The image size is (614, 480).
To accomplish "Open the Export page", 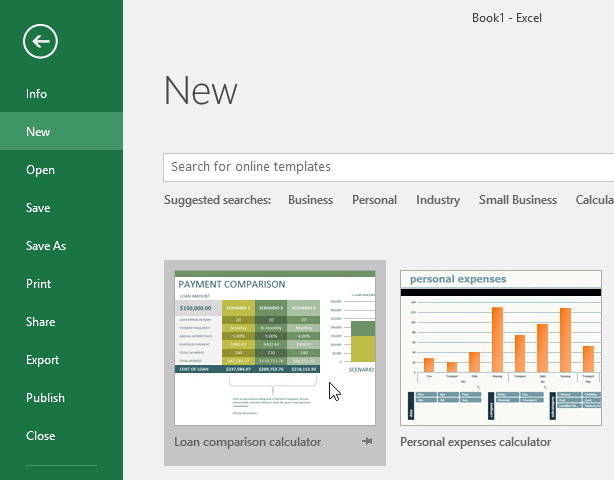I will point(43,360).
